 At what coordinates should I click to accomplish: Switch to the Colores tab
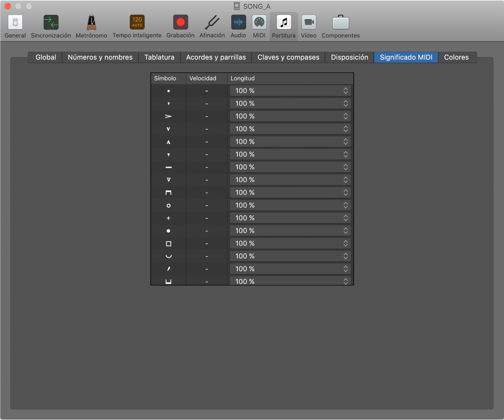456,57
